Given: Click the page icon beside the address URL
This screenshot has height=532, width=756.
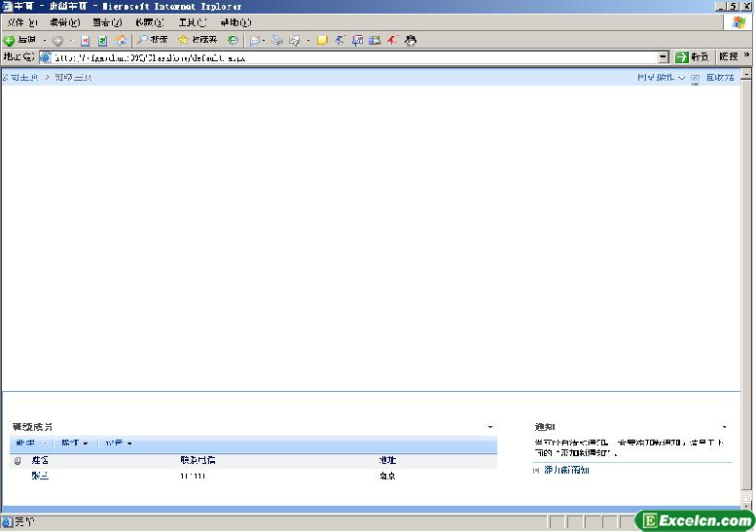Looking at the screenshot, I should tap(46, 57).
